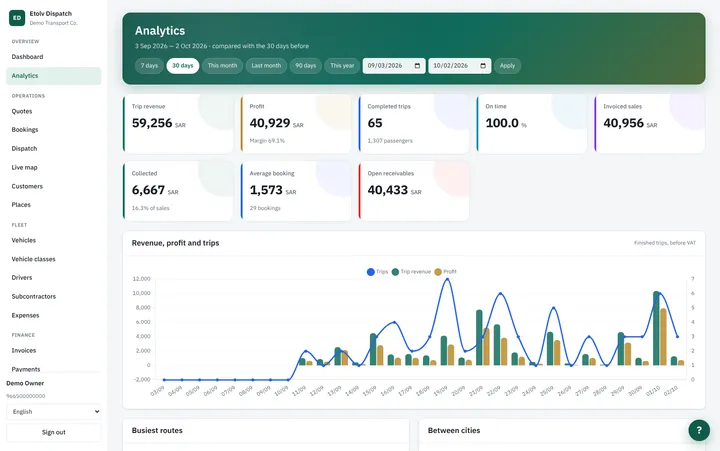Toggle the Trips legend marker
The width and height of the screenshot is (720, 451).
[371, 272]
